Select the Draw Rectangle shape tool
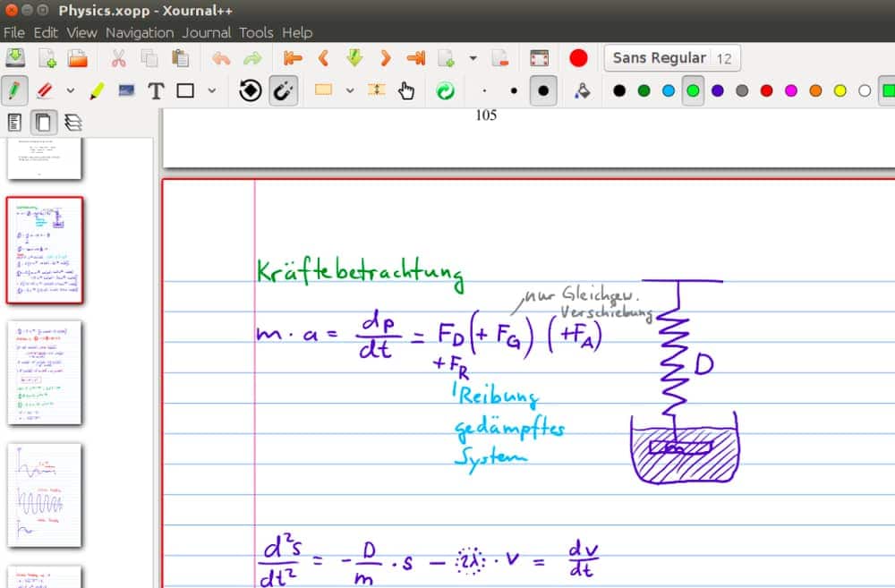The height and width of the screenshot is (588, 895). coord(185,90)
